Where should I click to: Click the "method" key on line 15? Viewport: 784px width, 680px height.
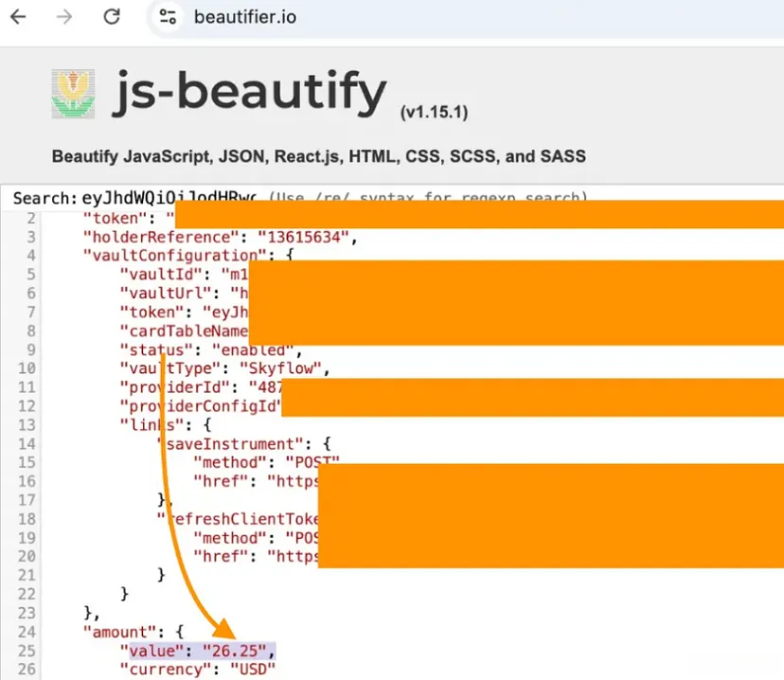click(x=229, y=462)
